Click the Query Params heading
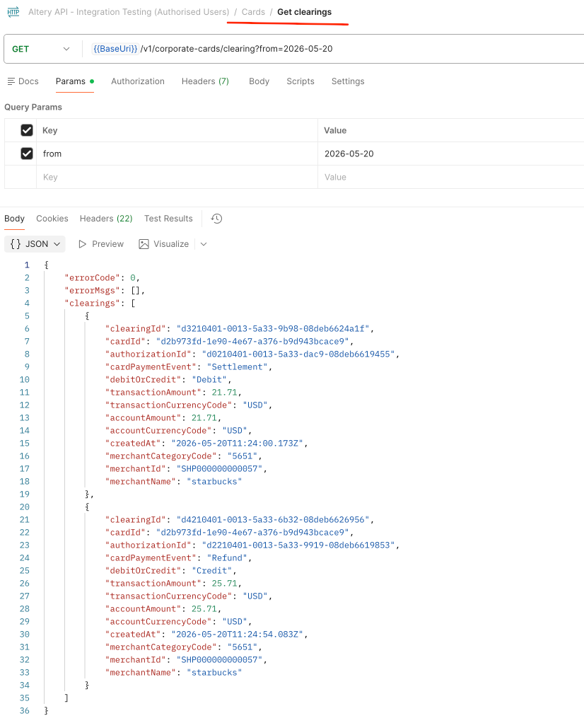The height and width of the screenshot is (728, 584). pyautogui.click(x=33, y=108)
